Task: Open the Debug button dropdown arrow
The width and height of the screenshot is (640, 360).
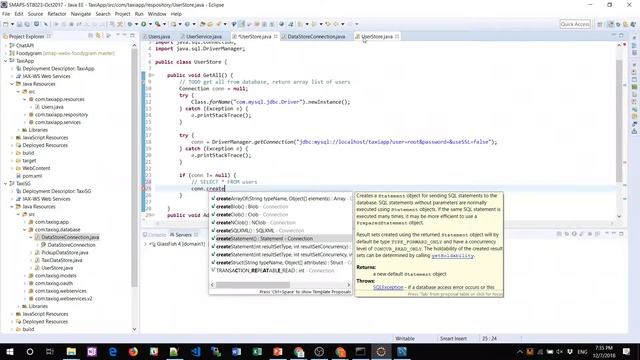Action: (x=136, y=24)
